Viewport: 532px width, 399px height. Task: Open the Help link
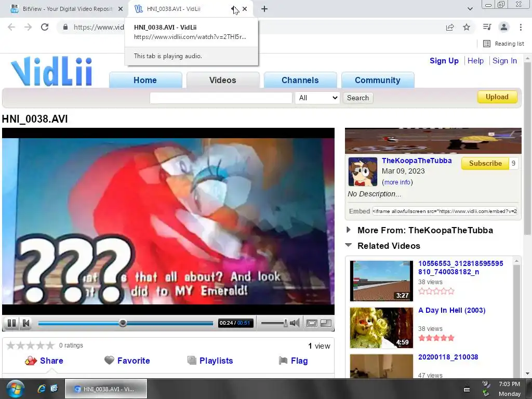(x=475, y=61)
